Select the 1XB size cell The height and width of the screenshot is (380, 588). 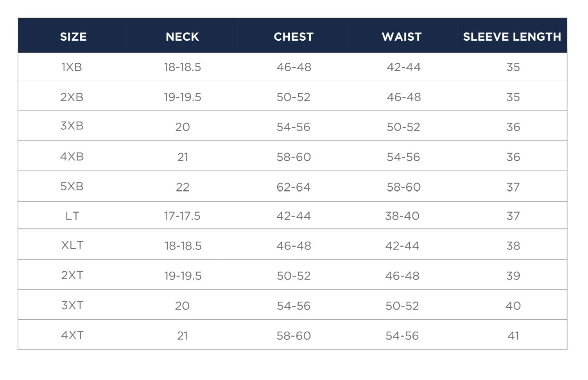[72, 67]
